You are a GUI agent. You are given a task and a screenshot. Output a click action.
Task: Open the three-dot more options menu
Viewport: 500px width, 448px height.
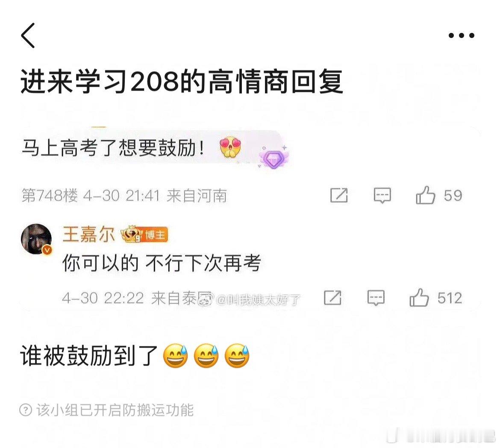click(x=461, y=35)
